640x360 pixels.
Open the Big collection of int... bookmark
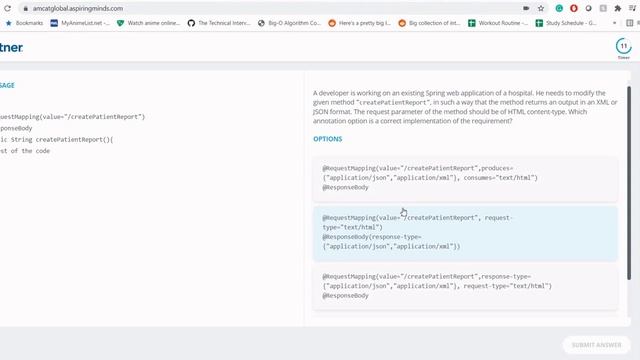pos(429,23)
